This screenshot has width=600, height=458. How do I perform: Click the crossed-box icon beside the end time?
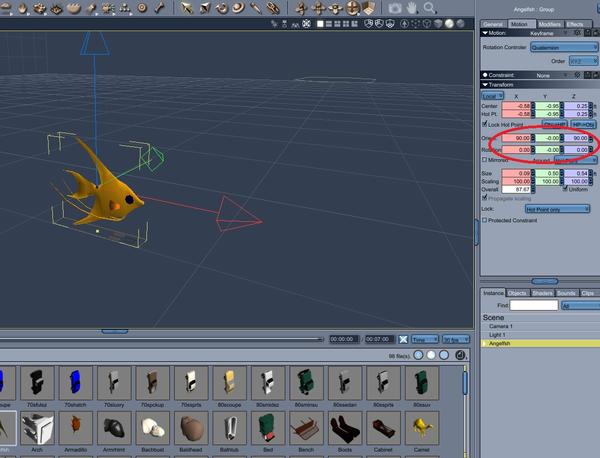pos(403,339)
